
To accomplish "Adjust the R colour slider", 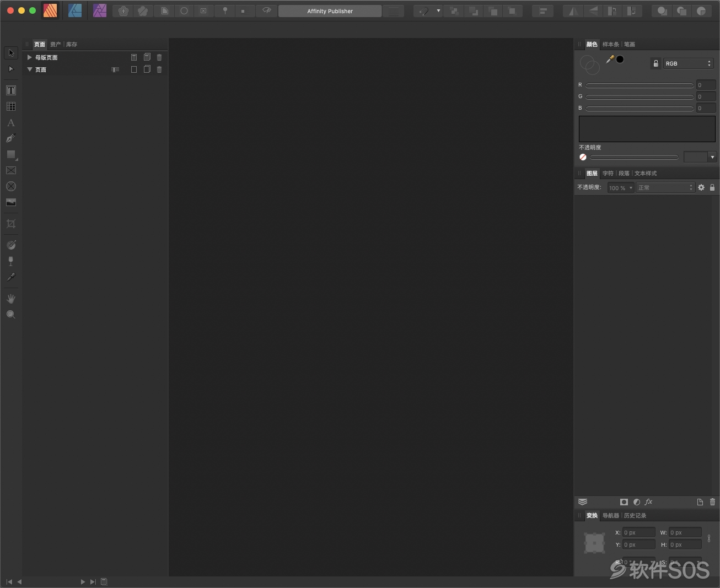I will (x=640, y=85).
